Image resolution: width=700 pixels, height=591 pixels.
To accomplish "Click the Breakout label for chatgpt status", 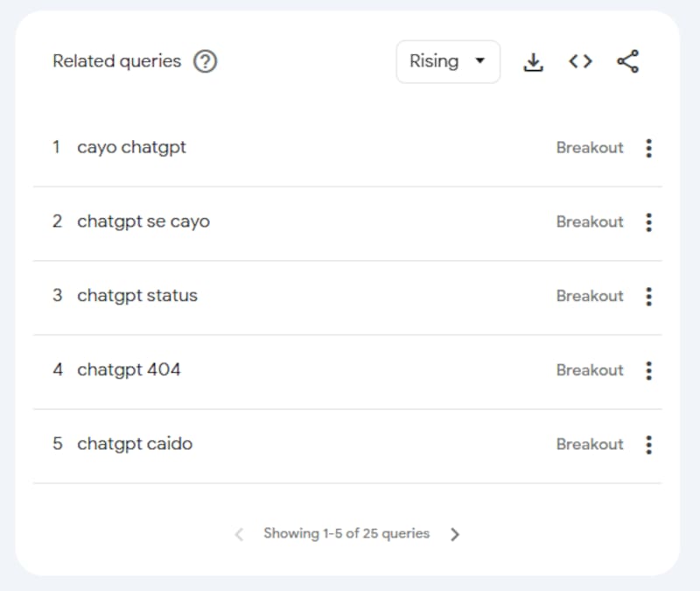I will (590, 296).
